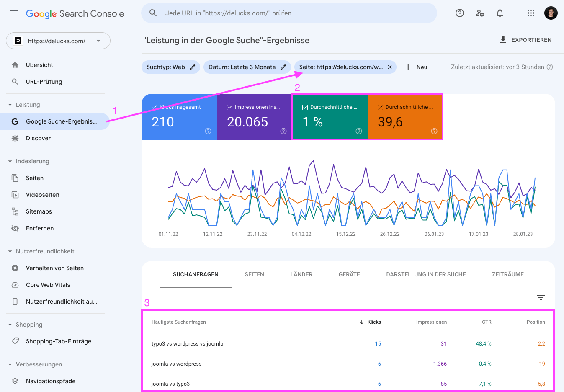Open the notifications bell
The width and height of the screenshot is (564, 392).
point(500,13)
